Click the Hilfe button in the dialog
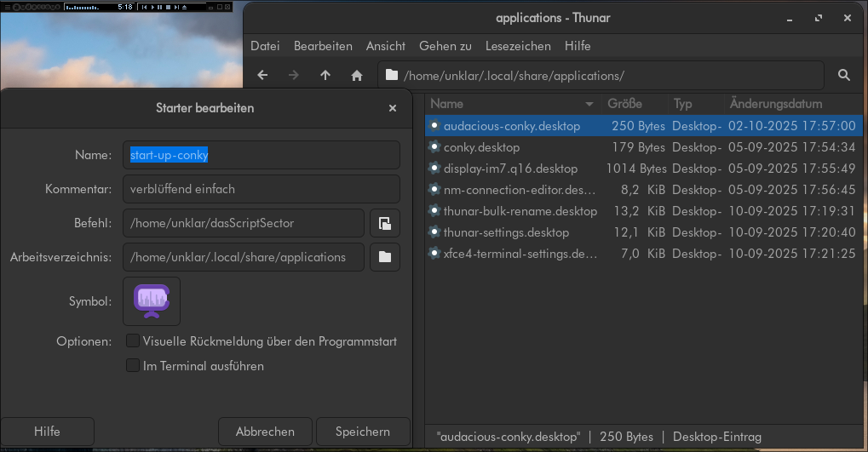868x452 pixels. pos(47,432)
